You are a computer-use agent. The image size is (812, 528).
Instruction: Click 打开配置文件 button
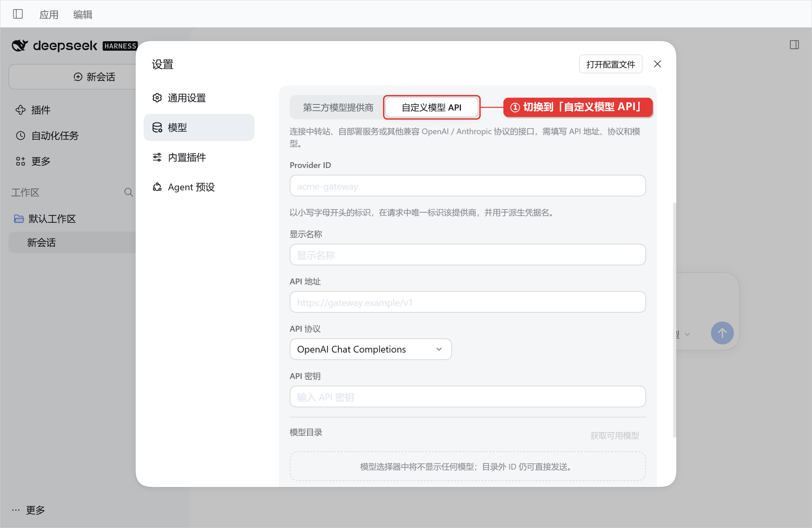coord(611,64)
